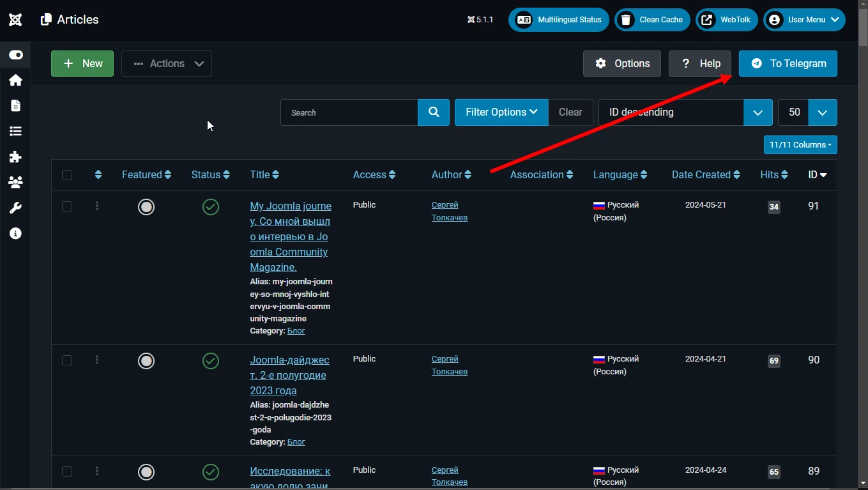
Task: Unpublish article 89 via status icon
Action: (x=211, y=472)
